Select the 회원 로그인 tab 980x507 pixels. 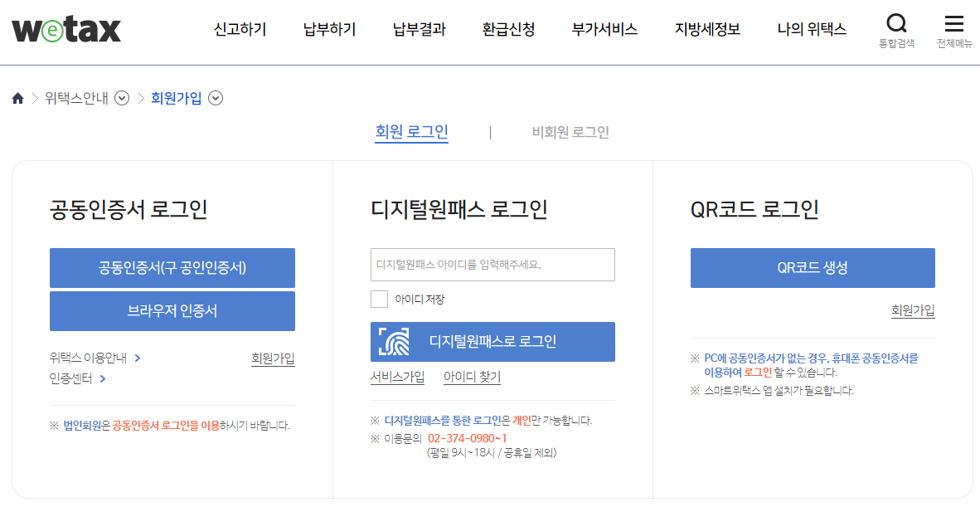(x=411, y=132)
